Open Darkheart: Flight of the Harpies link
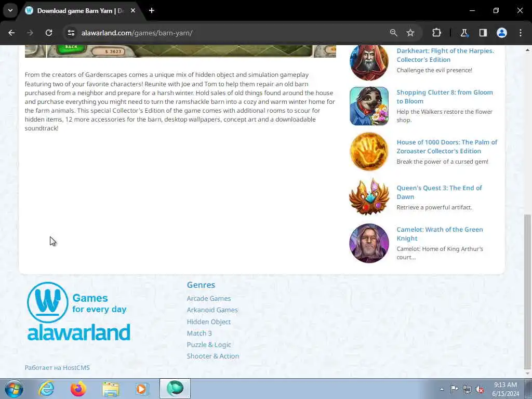This screenshot has width=532, height=399. (x=445, y=55)
